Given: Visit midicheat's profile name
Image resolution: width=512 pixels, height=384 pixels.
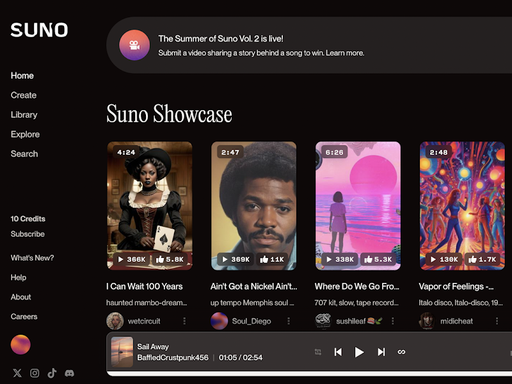Looking at the screenshot, I should click(457, 321).
